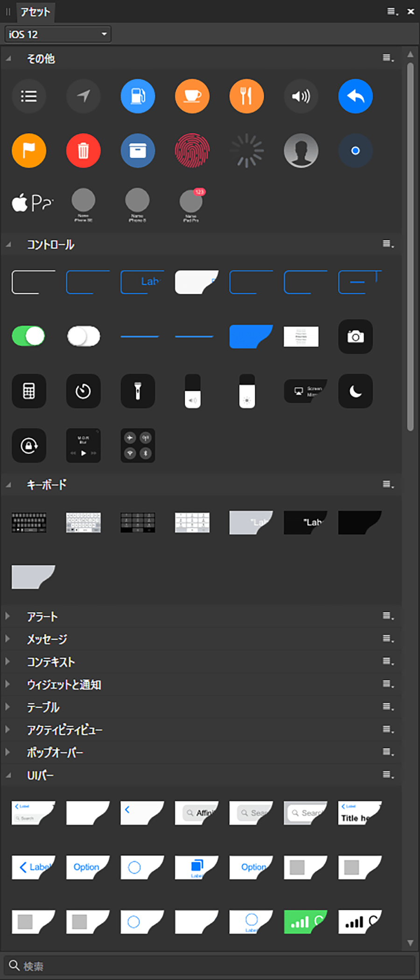Collapse the キーボード category

pyautogui.click(x=8, y=485)
